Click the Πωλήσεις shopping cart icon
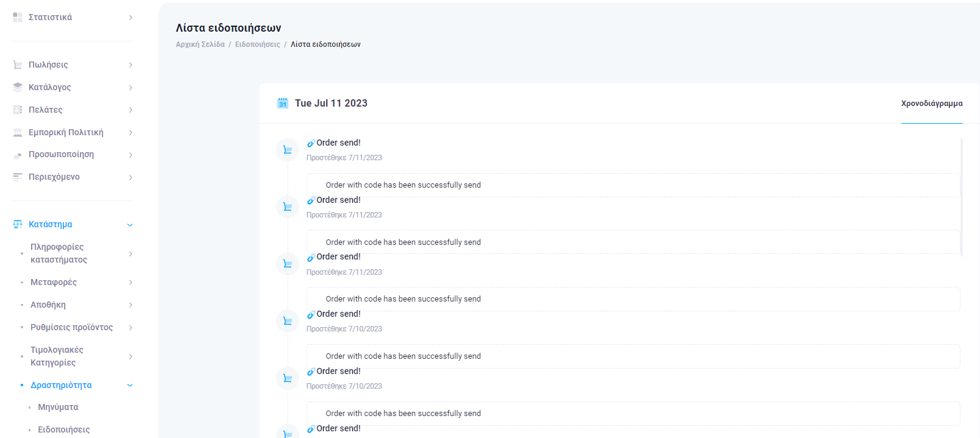The height and width of the screenshot is (438, 980). point(18,65)
